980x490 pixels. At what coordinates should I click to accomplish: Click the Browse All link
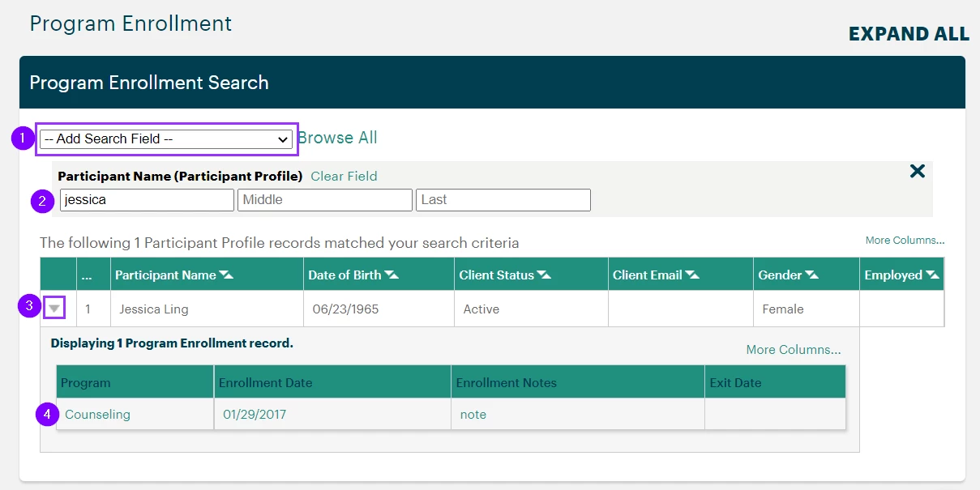pos(337,138)
